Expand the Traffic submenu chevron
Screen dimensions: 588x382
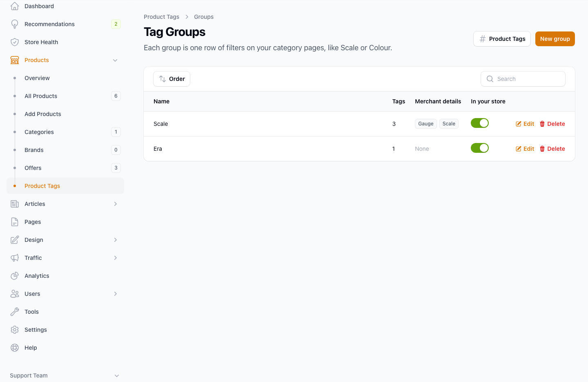point(116,258)
